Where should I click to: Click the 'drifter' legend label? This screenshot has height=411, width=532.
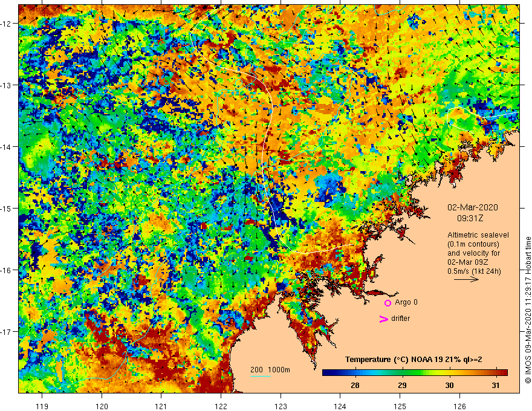[400, 319]
